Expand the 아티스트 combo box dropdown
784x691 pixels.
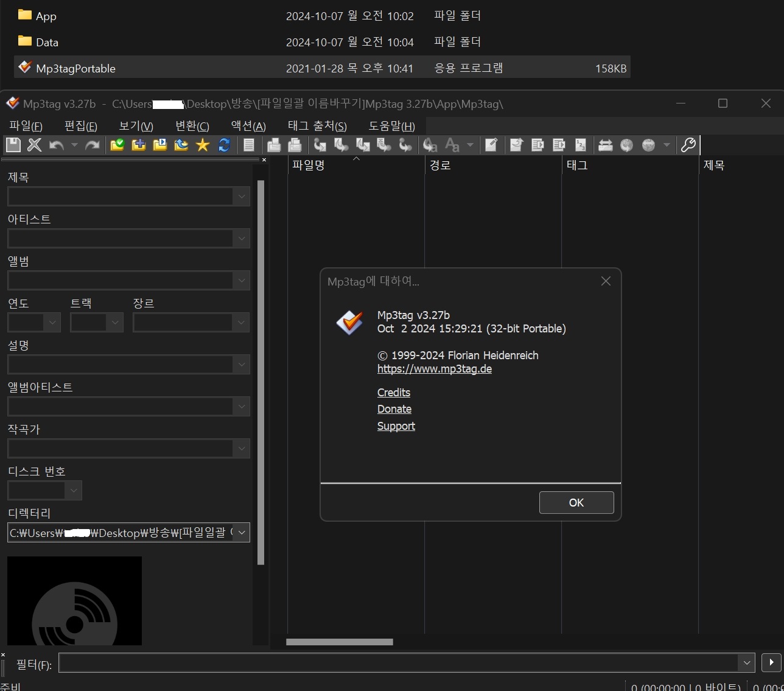[x=242, y=239]
